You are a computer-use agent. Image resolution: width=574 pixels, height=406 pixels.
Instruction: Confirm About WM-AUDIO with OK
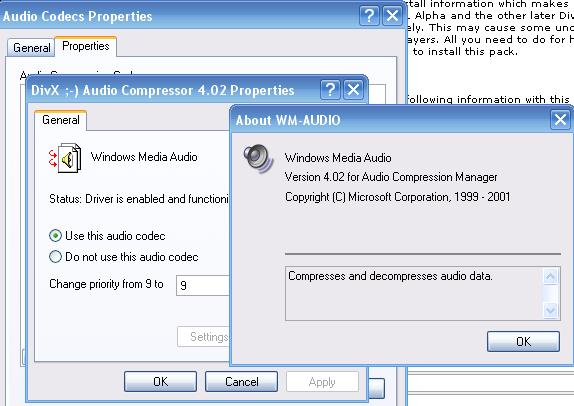(523, 342)
